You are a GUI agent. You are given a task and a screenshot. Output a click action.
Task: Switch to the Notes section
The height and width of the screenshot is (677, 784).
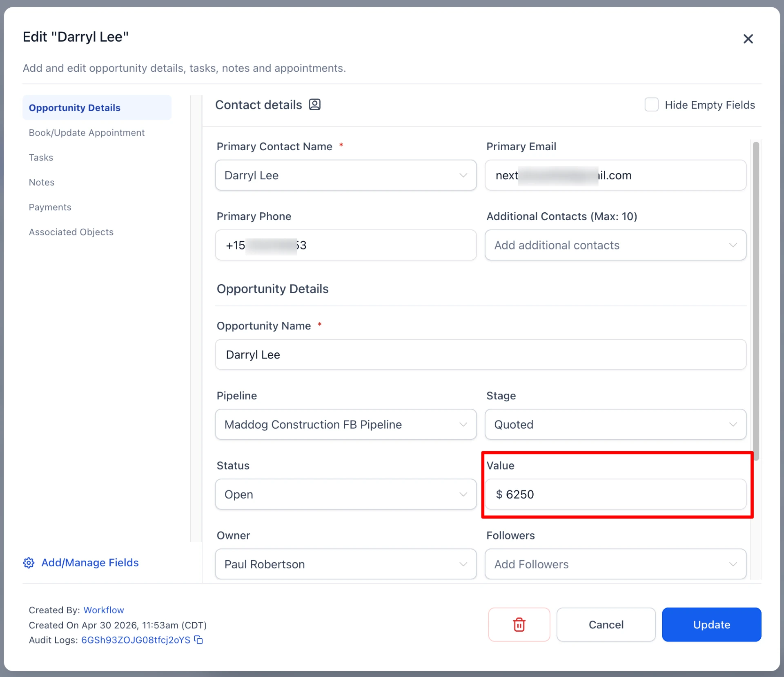[x=41, y=183]
